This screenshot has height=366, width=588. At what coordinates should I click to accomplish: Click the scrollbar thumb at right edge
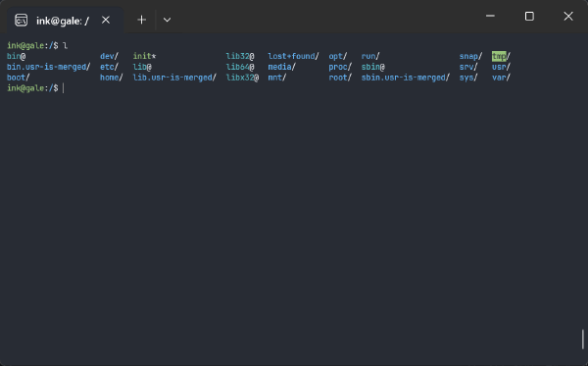[x=583, y=339]
